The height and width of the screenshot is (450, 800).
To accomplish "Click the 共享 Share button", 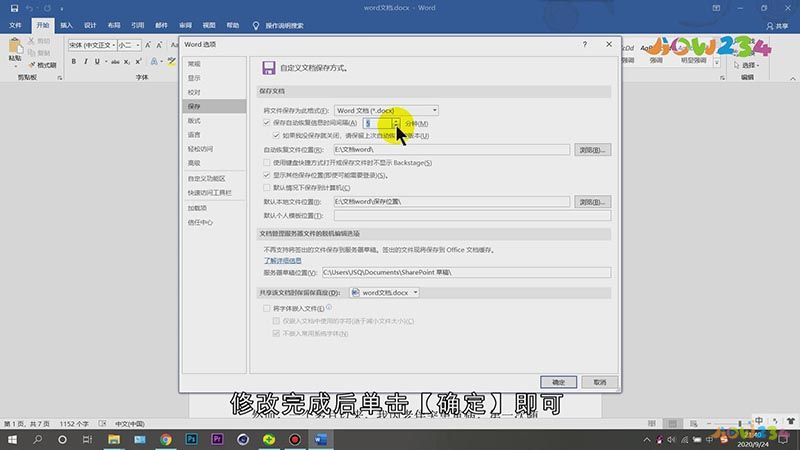I will (777, 26).
